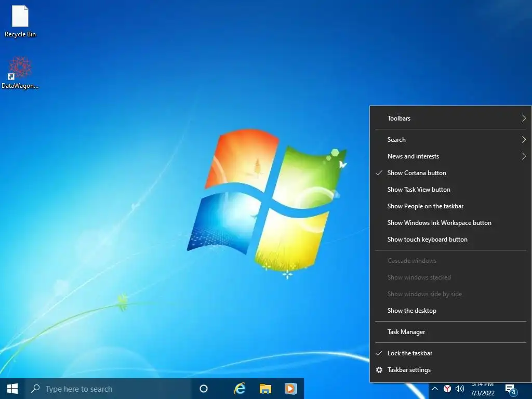Toggle Lock the taskbar option

[x=450, y=353]
